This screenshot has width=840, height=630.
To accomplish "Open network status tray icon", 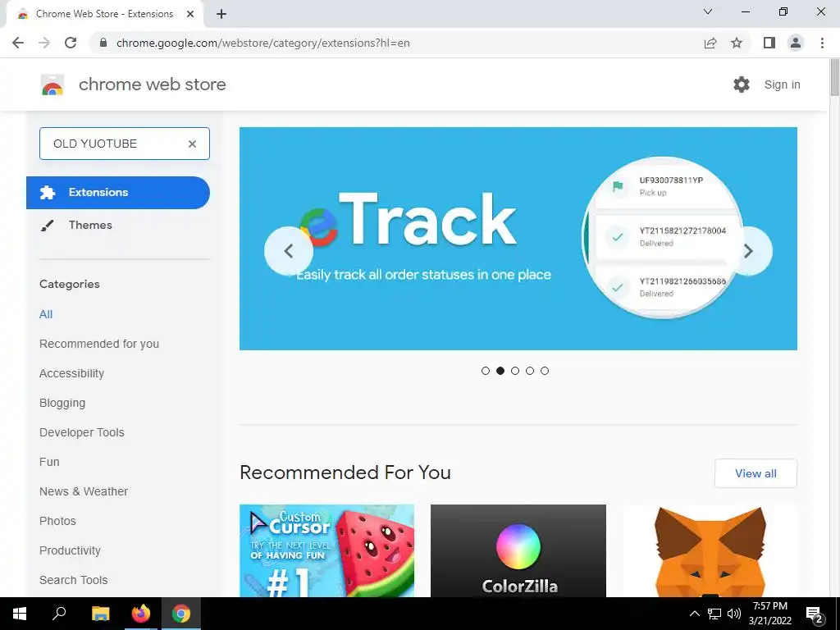I will 714,614.
